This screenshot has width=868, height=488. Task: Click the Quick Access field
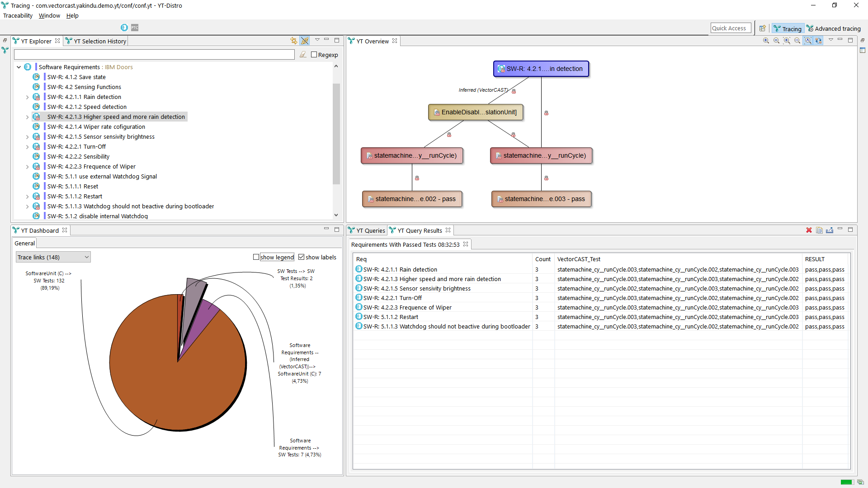pos(731,28)
